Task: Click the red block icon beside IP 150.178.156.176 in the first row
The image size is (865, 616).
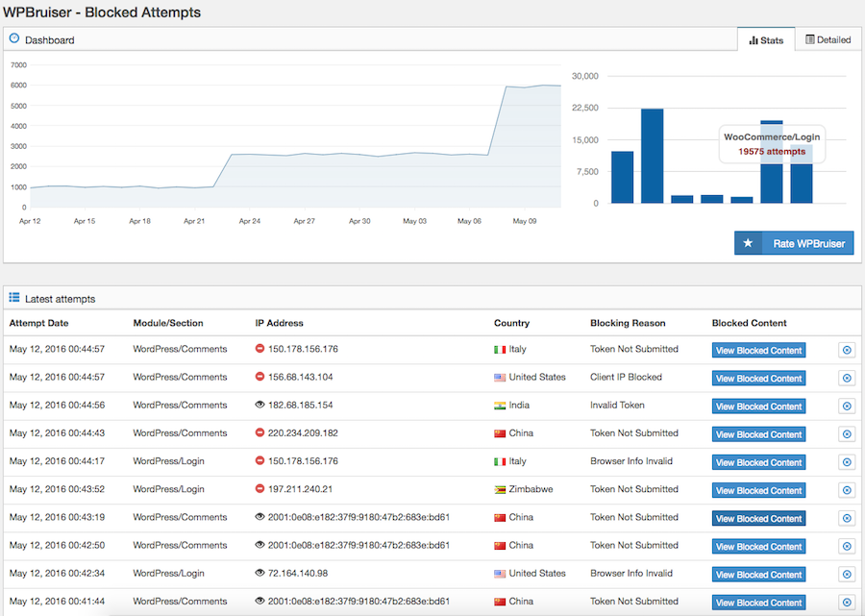Action: 259,350
